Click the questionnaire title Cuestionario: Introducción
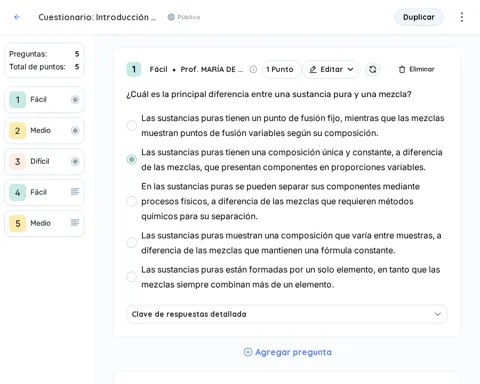Screen dimensions: 480x384 tap(97, 17)
